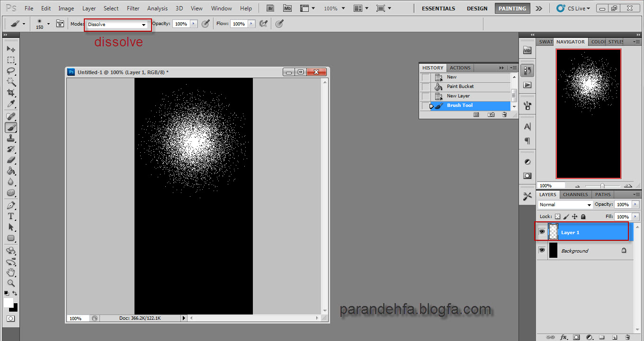Open the Layer menu
Image resolution: width=644 pixels, height=341 pixels.
click(89, 9)
